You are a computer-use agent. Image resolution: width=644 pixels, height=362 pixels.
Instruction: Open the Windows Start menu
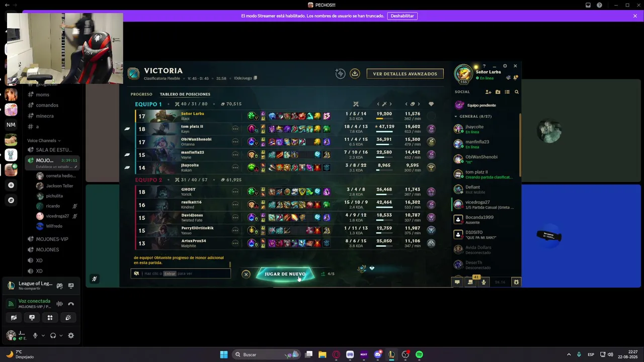coord(224,354)
